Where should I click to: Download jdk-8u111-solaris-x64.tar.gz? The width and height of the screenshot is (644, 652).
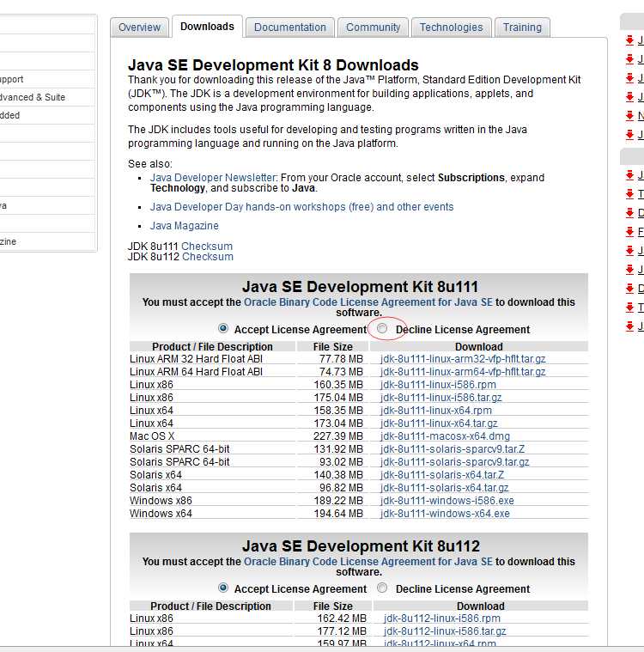444,488
